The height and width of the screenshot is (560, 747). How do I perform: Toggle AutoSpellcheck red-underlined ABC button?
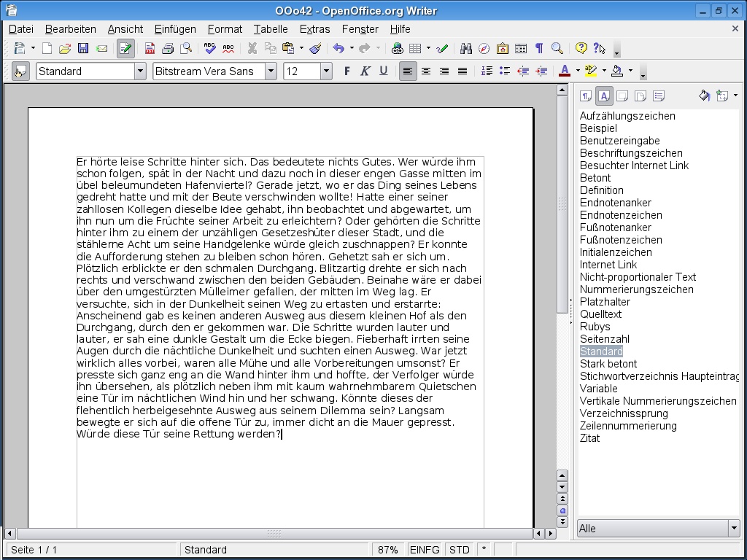[x=228, y=49]
